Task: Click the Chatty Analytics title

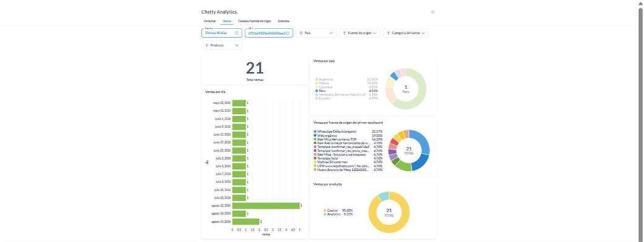Action: pos(219,12)
